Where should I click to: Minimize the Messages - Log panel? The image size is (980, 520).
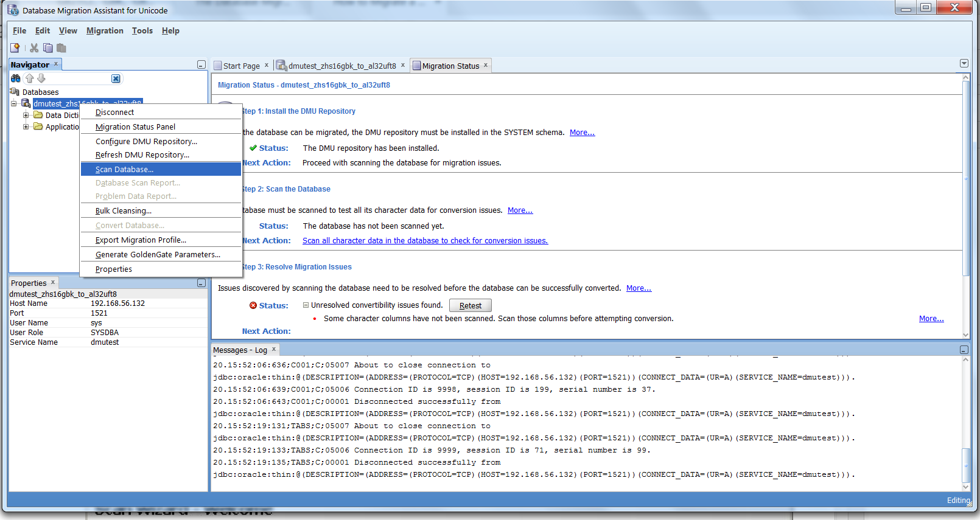(x=964, y=350)
